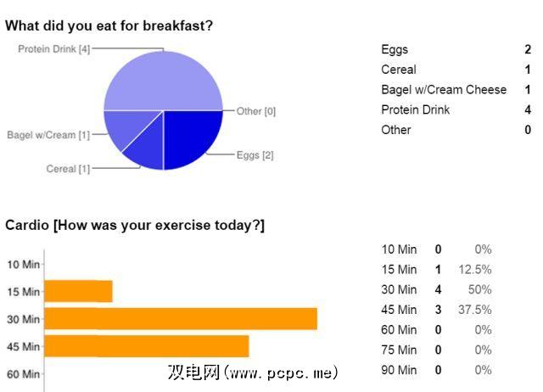Image resolution: width=543 pixels, height=392 pixels.
Task: Select the orange 45 Min bar
Action: [146, 346]
